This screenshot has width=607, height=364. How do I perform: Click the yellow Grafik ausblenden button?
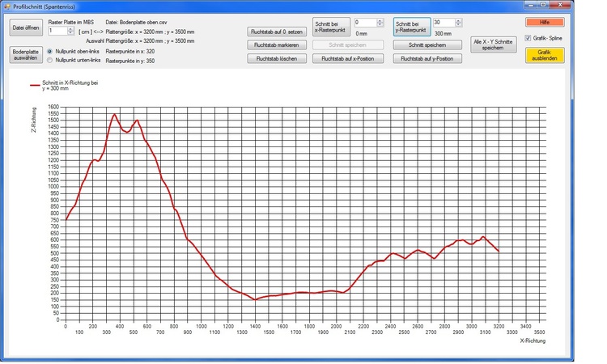(545, 55)
